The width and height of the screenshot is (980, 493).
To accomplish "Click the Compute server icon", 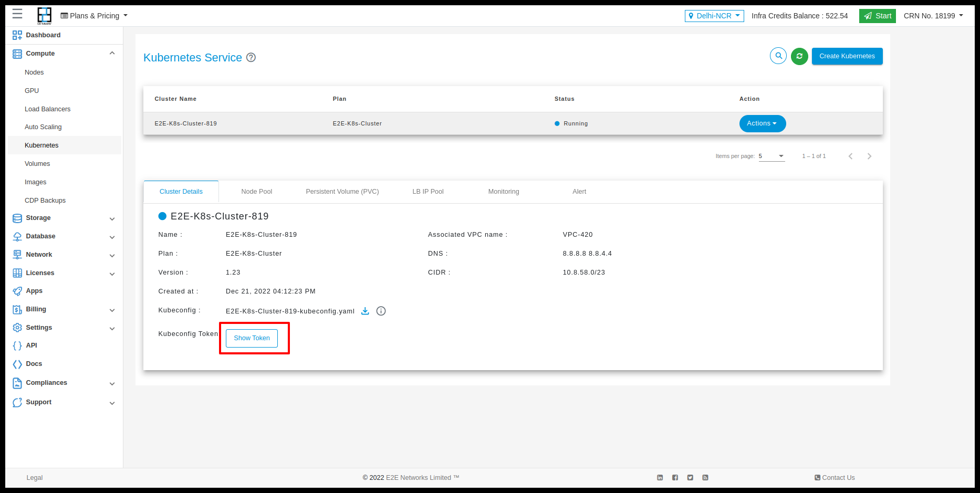I will click(17, 54).
